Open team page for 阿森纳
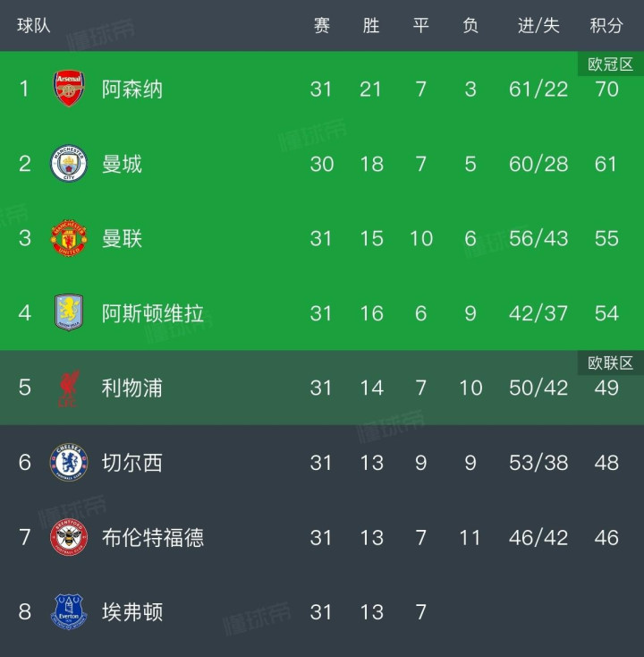Viewport: 644px width, 657px height. pos(132,89)
